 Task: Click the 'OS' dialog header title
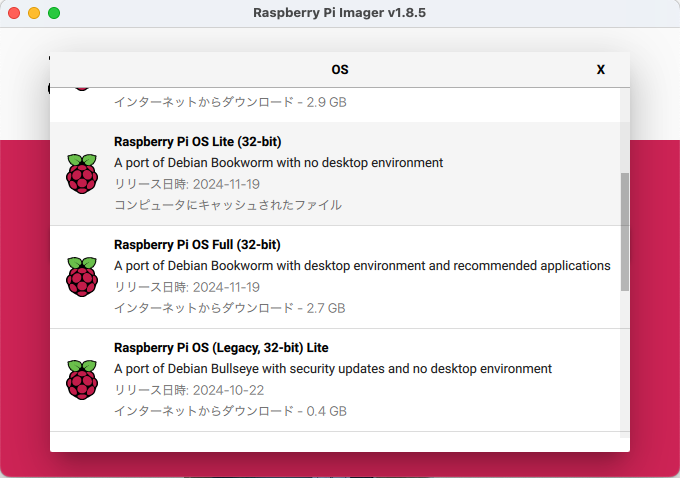click(340, 70)
